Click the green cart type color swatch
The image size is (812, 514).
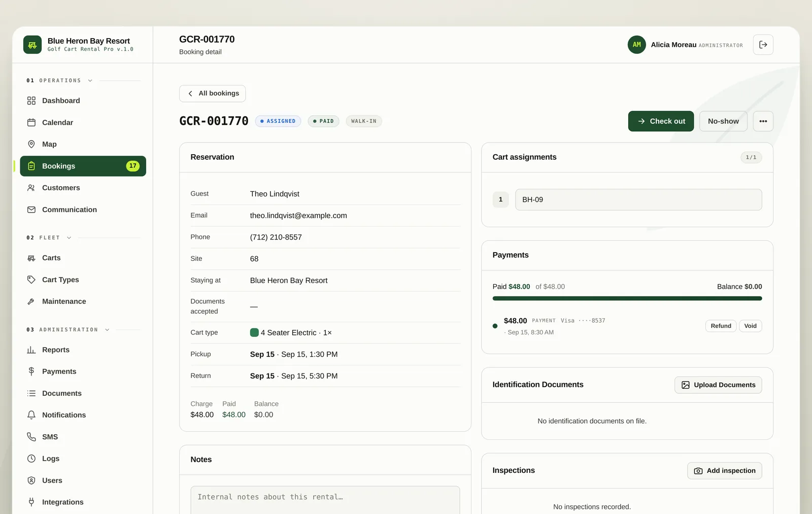pyautogui.click(x=254, y=333)
